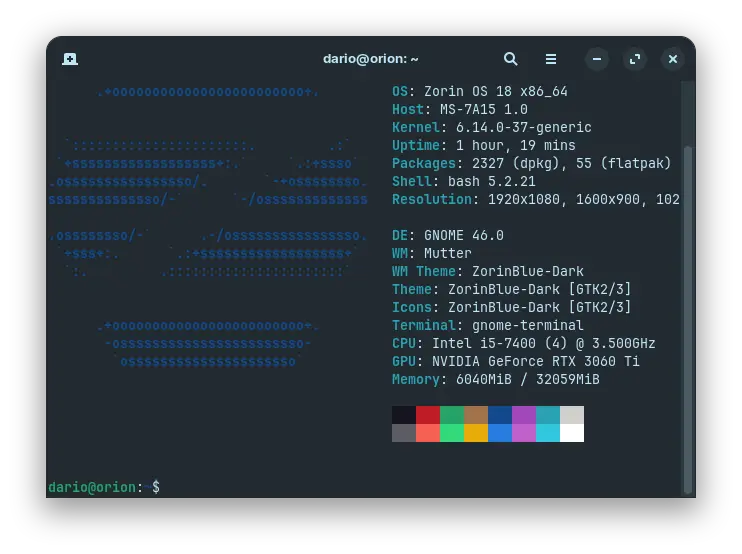Click the dark blue color block in top row
Image resolution: width=742 pixels, height=554 pixels.
[x=499, y=414]
